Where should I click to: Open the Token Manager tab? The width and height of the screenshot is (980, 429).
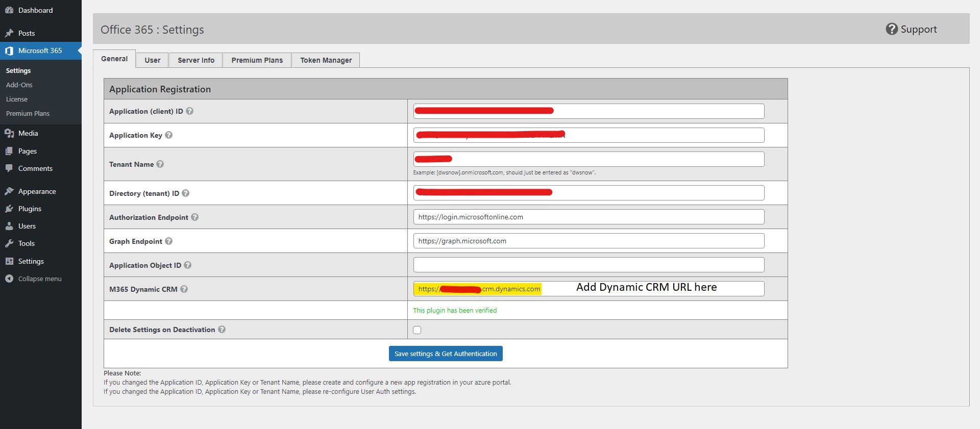coord(326,60)
